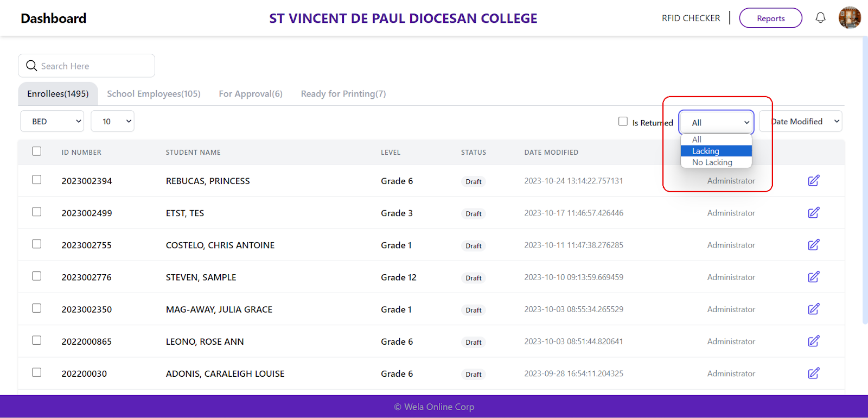Click edit icon for LEONO, ROSE ANN
The height and width of the screenshot is (418, 868).
[813, 341]
